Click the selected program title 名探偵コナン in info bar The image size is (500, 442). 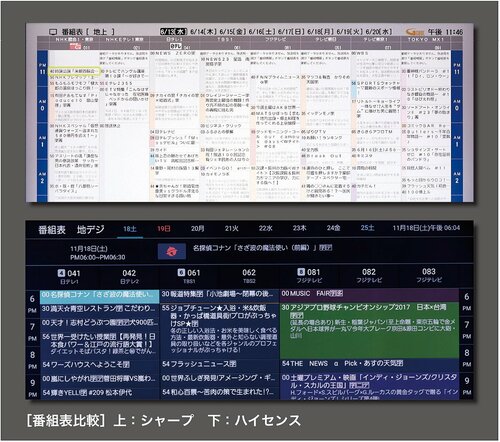pyautogui.click(x=262, y=248)
